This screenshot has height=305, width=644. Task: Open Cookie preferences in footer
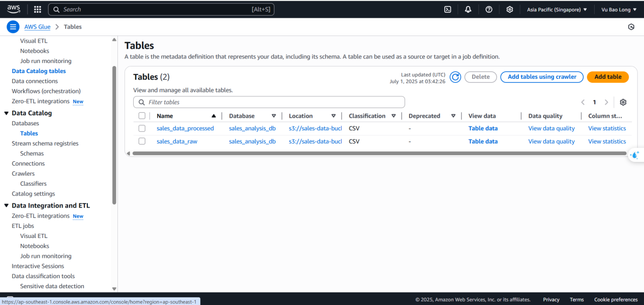click(x=616, y=299)
